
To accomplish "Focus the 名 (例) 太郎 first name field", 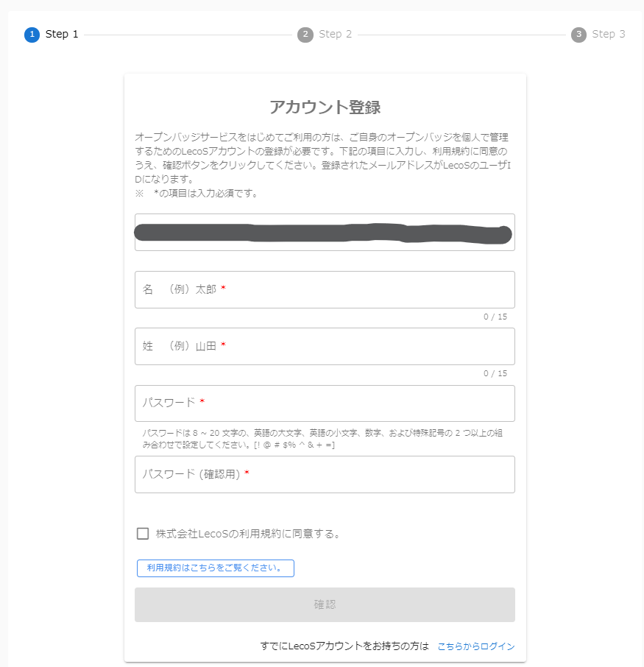I will pyautogui.click(x=325, y=289).
